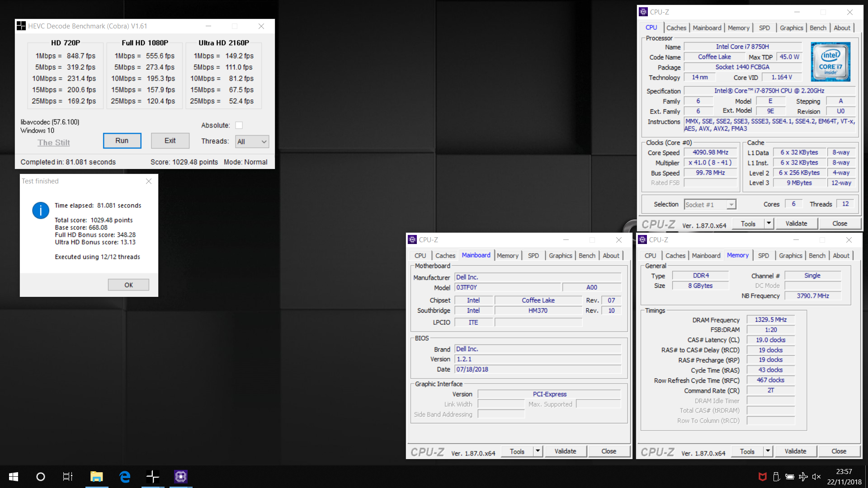Click motherboard Model field 03TF0Y
Viewport: 868px width, 488px height.
(x=507, y=287)
